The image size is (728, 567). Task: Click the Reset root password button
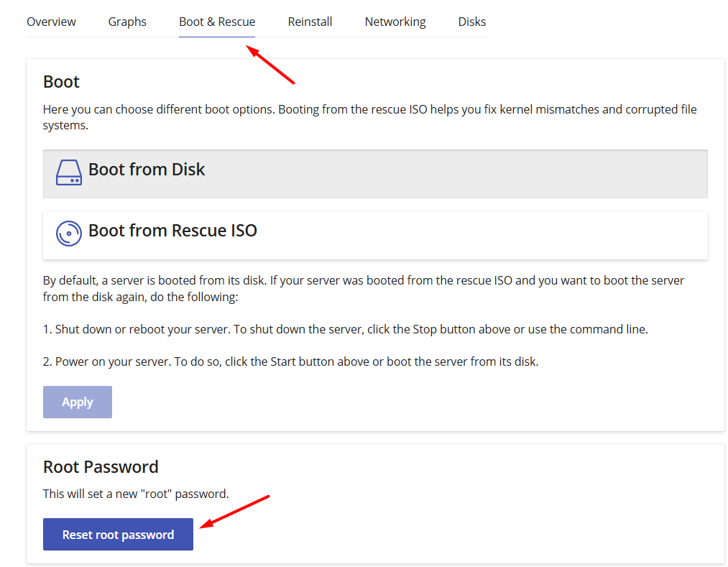point(118,535)
